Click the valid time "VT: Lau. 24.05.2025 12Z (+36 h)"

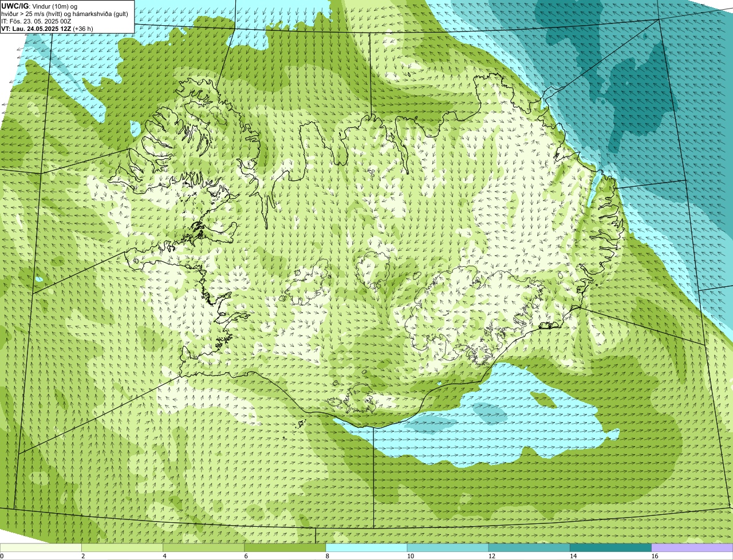point(47,29)
